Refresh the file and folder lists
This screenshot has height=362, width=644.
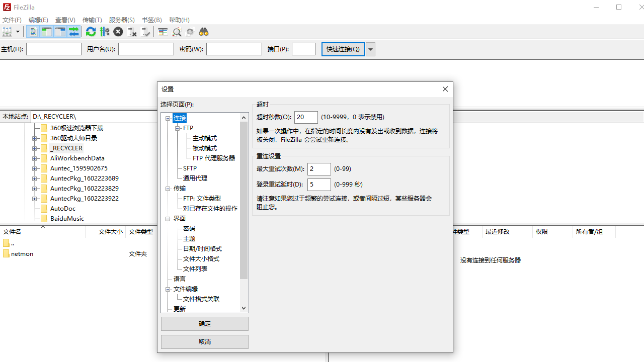pos(91,32)
